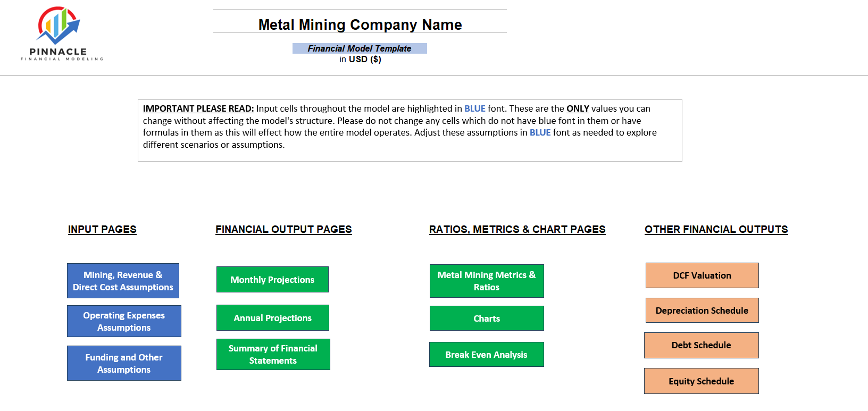Open Summary of Financial Statements
Screen dimensions: 868x411
pyautogui.click(x=273, y=354)
